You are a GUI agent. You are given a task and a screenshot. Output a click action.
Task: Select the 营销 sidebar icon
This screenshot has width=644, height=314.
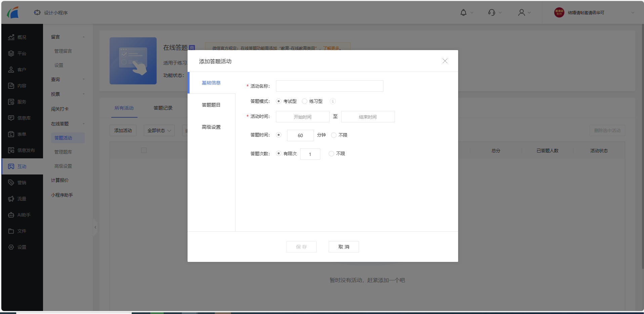[x=11, y=182]
